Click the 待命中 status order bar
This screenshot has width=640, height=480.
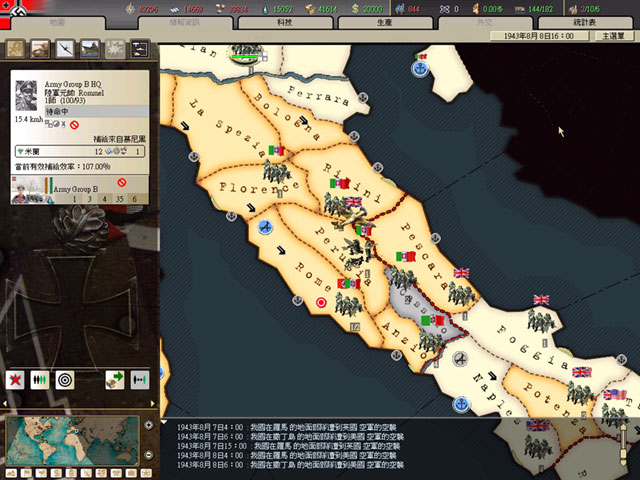coord(96,111)
